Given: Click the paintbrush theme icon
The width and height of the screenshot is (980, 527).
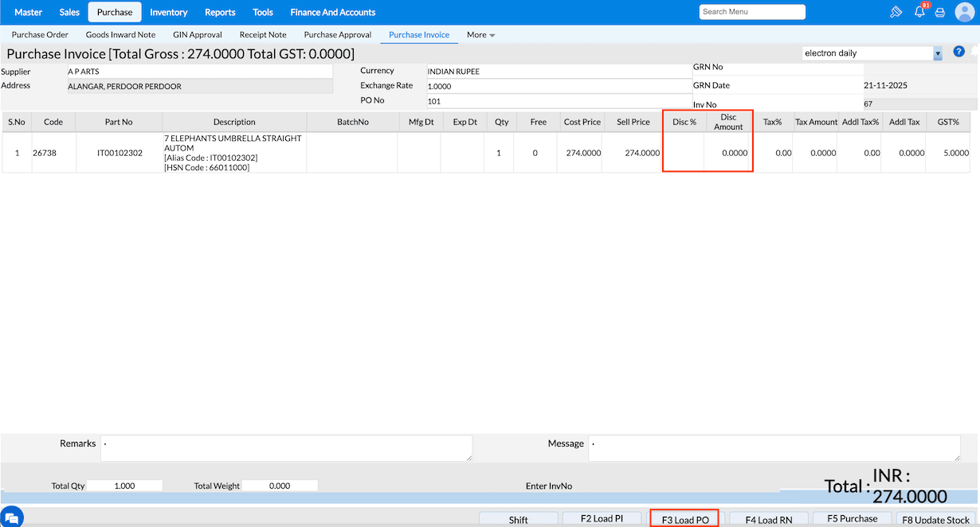Looking at the screenshot, I should [896, 12].
